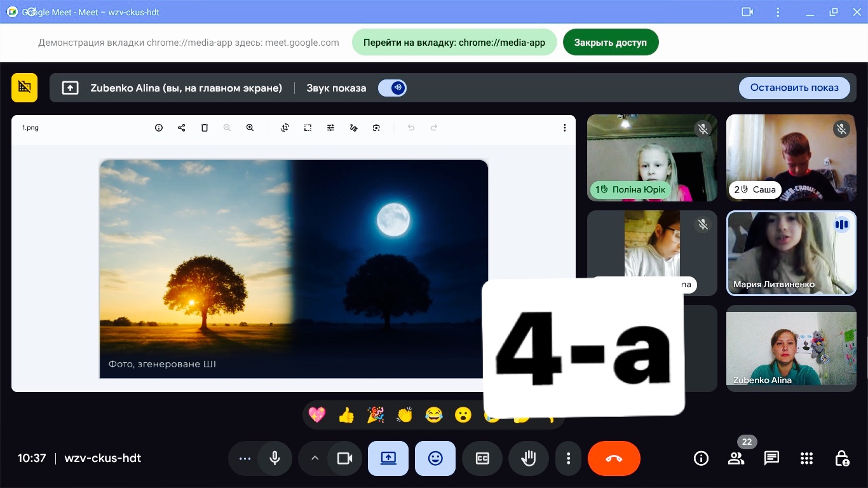Send the thumbs up emoji reaction
Image resolution: width=868 pixels, height=488 pixels.
pos(346,415)
